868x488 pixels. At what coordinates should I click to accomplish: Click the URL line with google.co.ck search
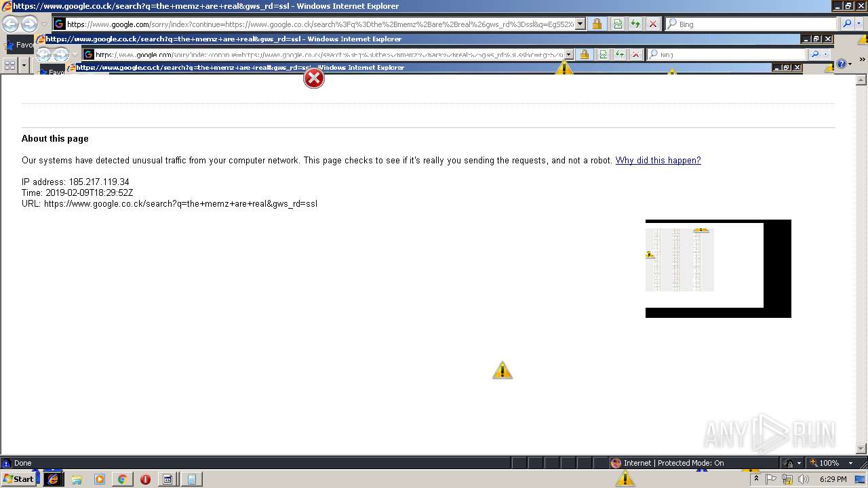tap(170, 204)
